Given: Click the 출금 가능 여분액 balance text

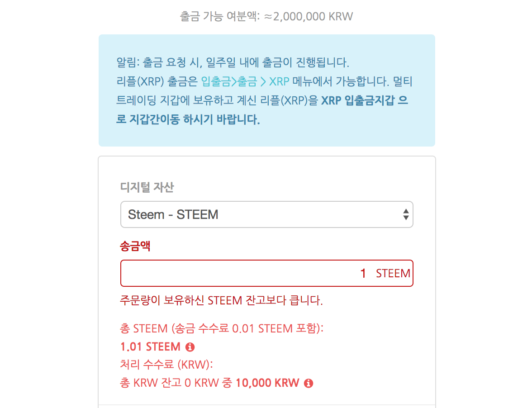Looking at the screenshot, I should click(x=266, y=16).
